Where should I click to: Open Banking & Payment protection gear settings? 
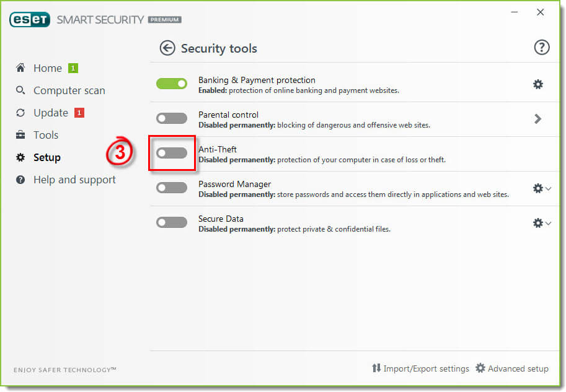click(x=538, y=84)
